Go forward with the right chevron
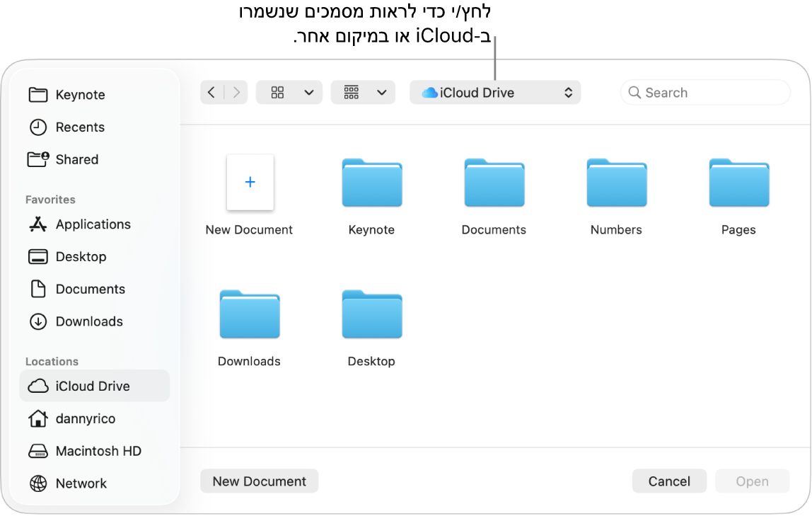Screen dimensions: 812x516 click(236, 93)
